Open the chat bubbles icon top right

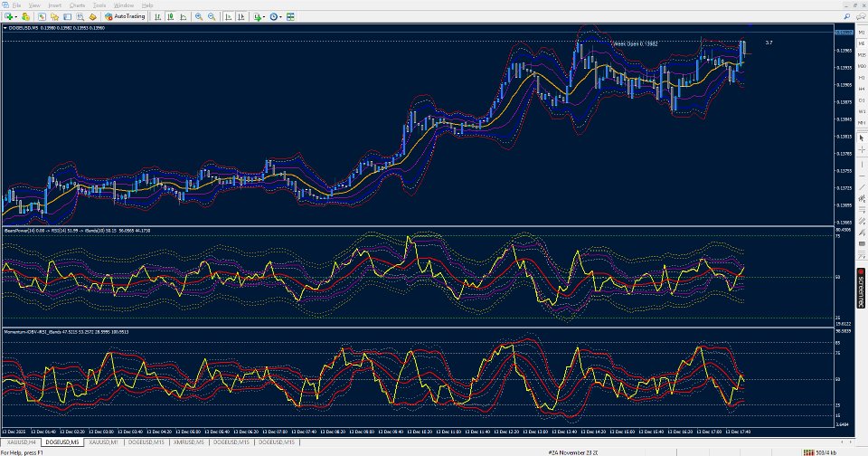coord(861,16)
